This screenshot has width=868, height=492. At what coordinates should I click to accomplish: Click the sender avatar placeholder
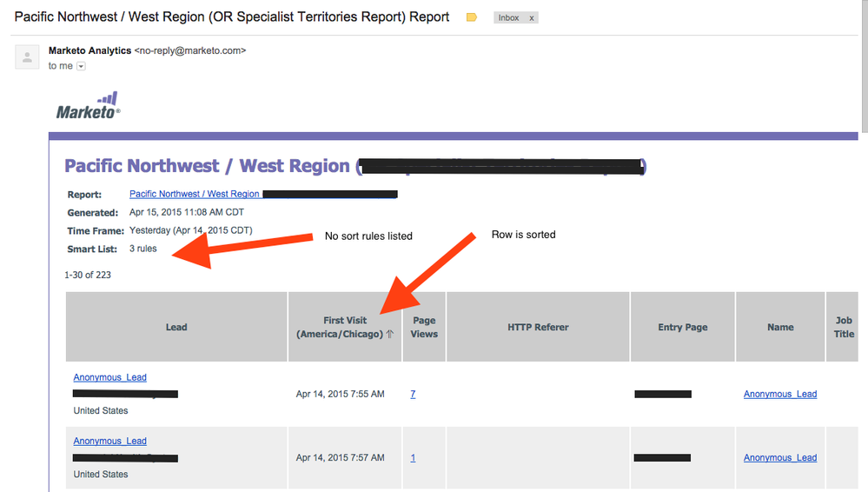(x=27, y=57)
